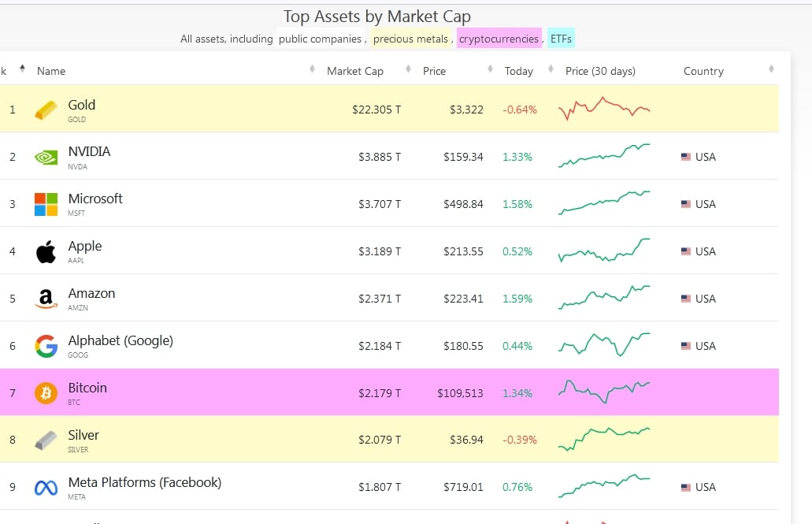Click the Apple logo icon
The width and height of the screenshot is (812, 524).
[46, 252]
